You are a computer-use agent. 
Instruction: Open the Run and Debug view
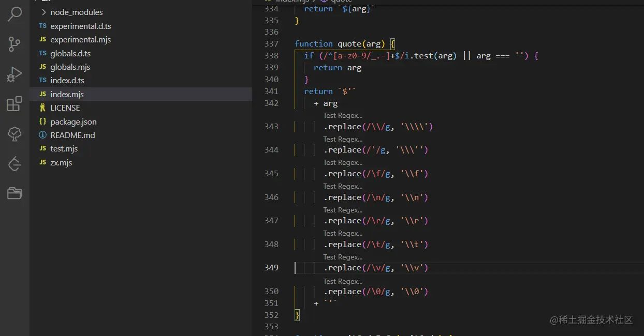click(14, 74)
